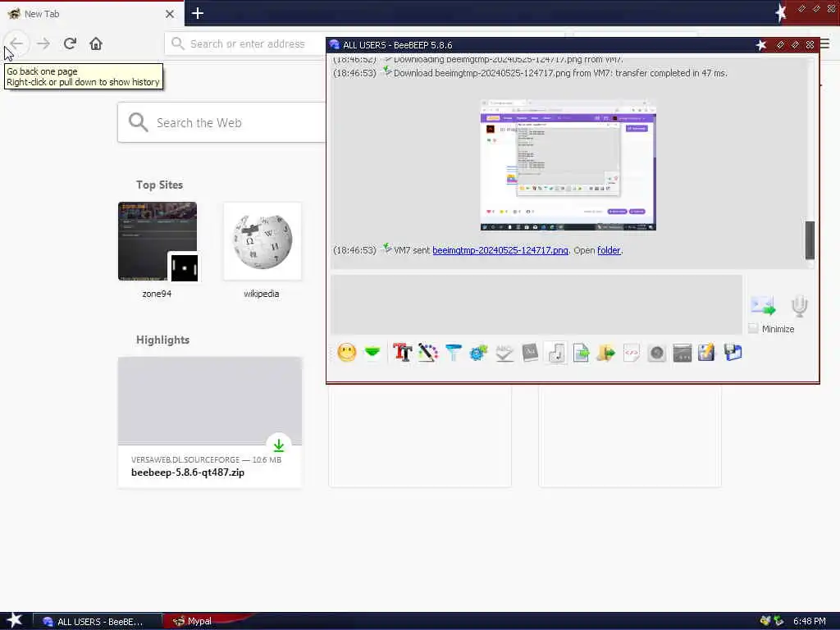840x630 pixels.
Task: Open chat settings gear icon
Action: click(x=478, y=353)
